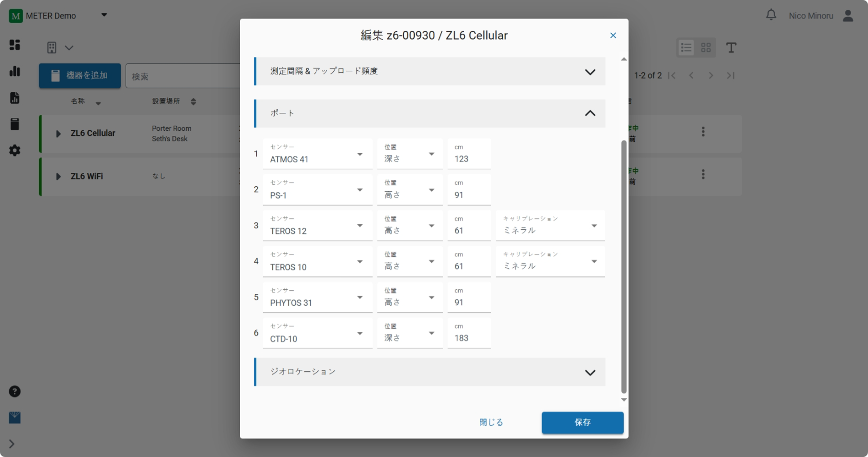Open the help question mark icon
This screenshot has width=868, height=457.
[15, 391]
